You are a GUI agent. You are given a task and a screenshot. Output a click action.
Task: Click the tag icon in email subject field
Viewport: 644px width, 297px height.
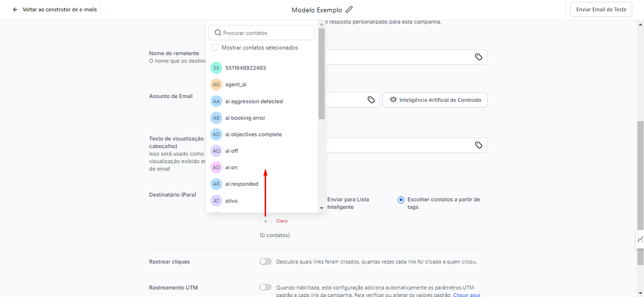(x=371, y=100)
